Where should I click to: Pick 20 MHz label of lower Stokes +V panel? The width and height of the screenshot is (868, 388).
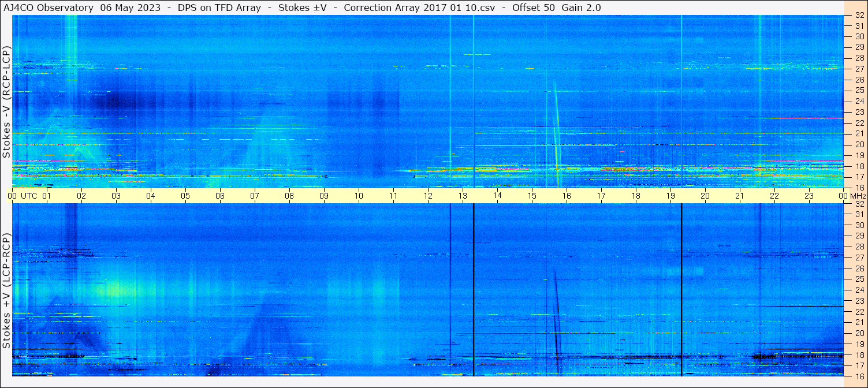(x=859, y=333)
